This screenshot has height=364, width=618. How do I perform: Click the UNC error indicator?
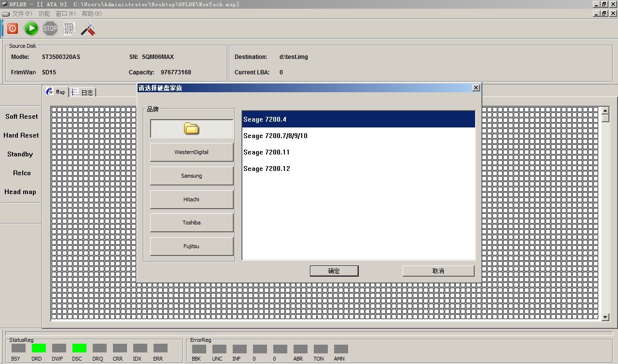[219, 349]
